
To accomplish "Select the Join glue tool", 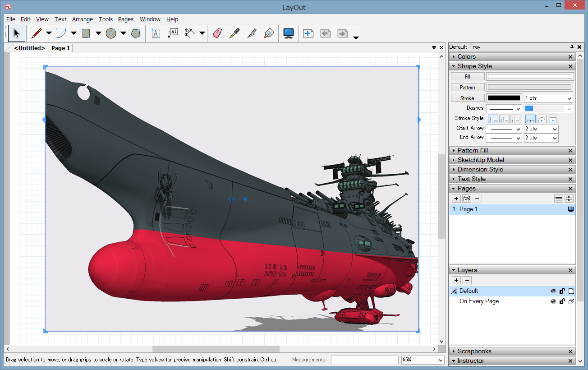I will (x=269, y=33).
